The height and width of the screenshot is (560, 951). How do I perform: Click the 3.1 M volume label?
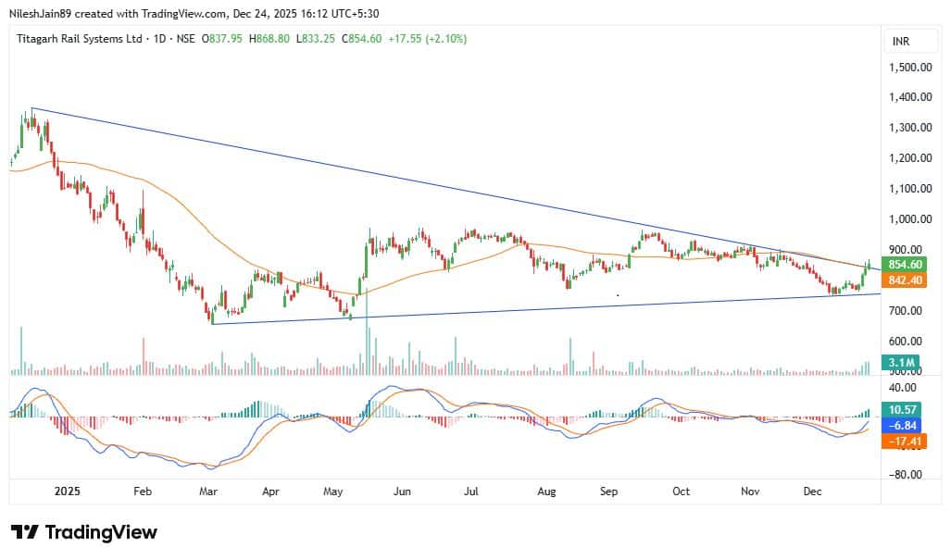(x=902, y=363)
